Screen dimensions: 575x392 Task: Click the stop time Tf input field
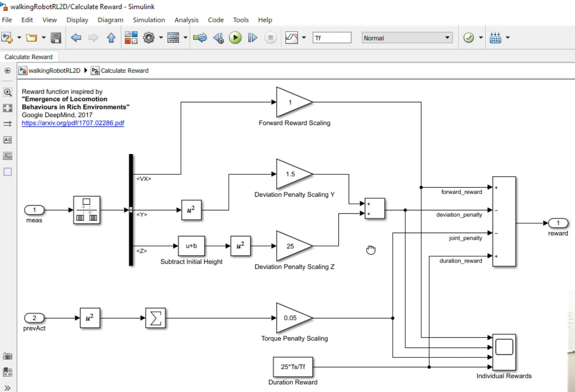click(332, 38)
